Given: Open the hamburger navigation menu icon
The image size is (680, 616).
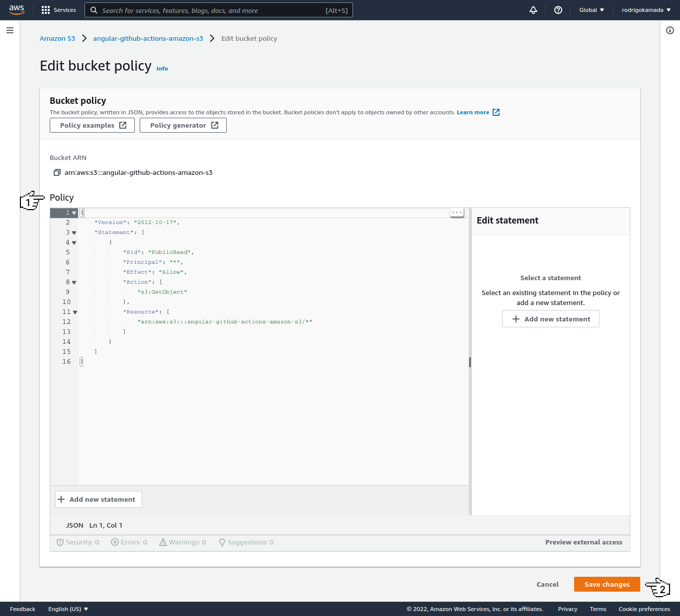Looking at the screenshot, I should 9,30.
